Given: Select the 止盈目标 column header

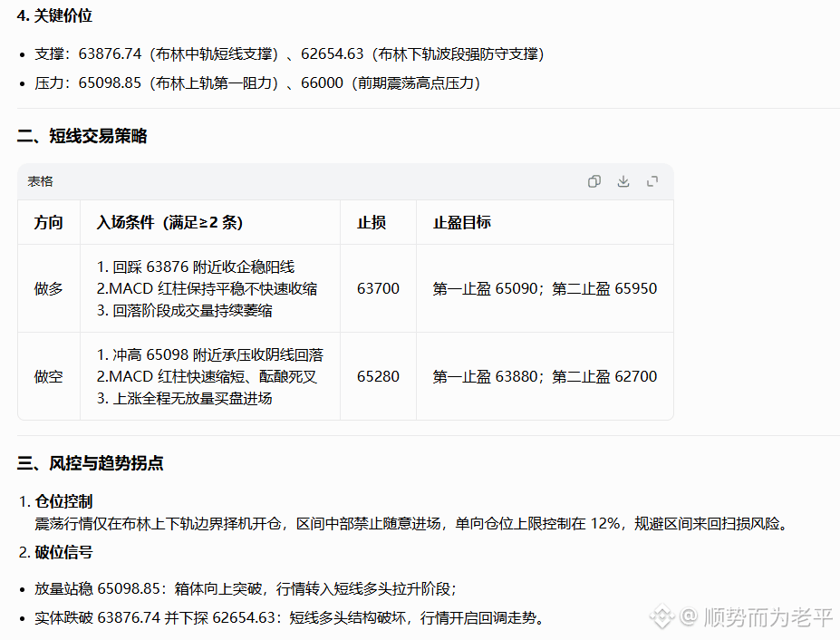Looking at the screenshot, I should [462, 222].
